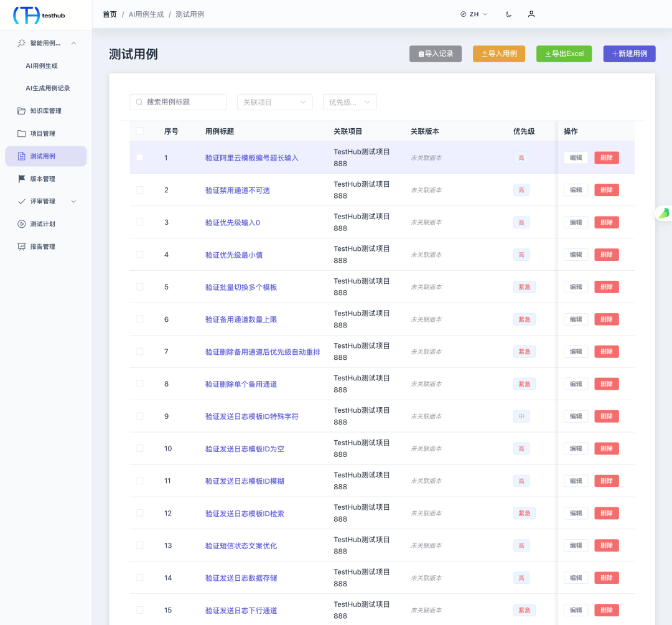Edit row 8 验证删除单个备用通道
672x625 pixels.
tap(576, 384)
